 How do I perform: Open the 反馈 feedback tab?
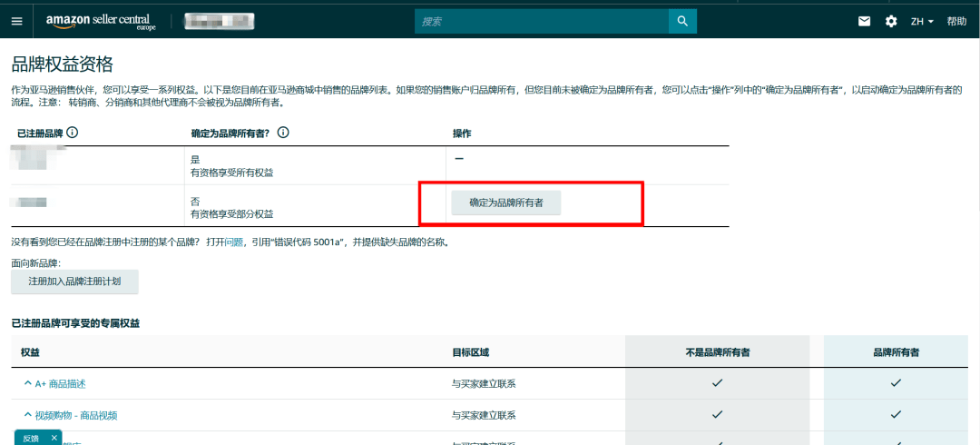click(31, 439)
